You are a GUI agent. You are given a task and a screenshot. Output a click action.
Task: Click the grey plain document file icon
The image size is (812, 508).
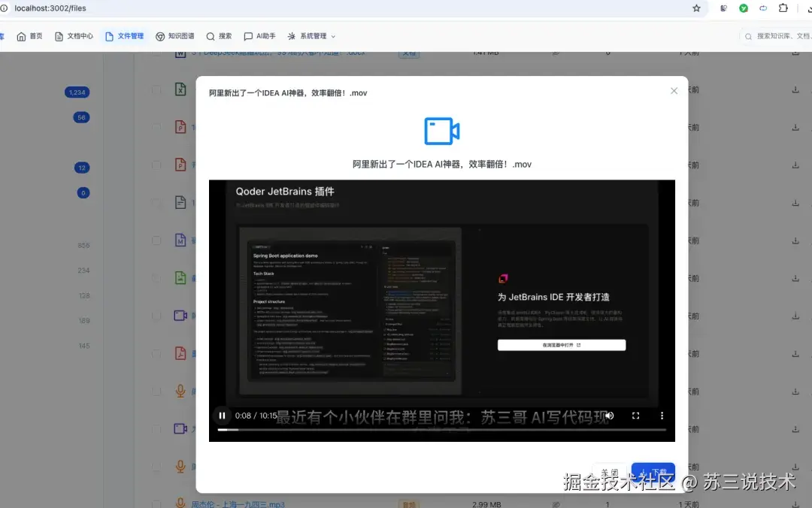coord(180,202)
